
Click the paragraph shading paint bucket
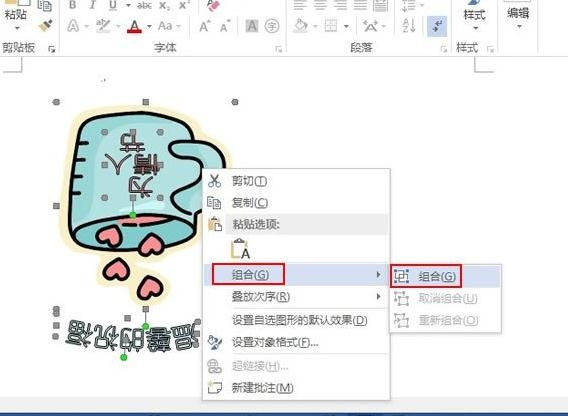coord(301,26)
